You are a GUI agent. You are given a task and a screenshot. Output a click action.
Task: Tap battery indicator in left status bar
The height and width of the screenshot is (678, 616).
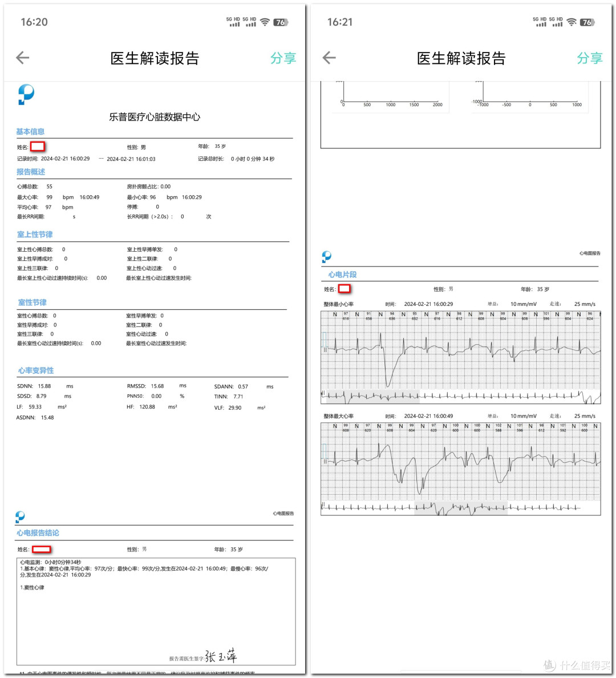281,22
